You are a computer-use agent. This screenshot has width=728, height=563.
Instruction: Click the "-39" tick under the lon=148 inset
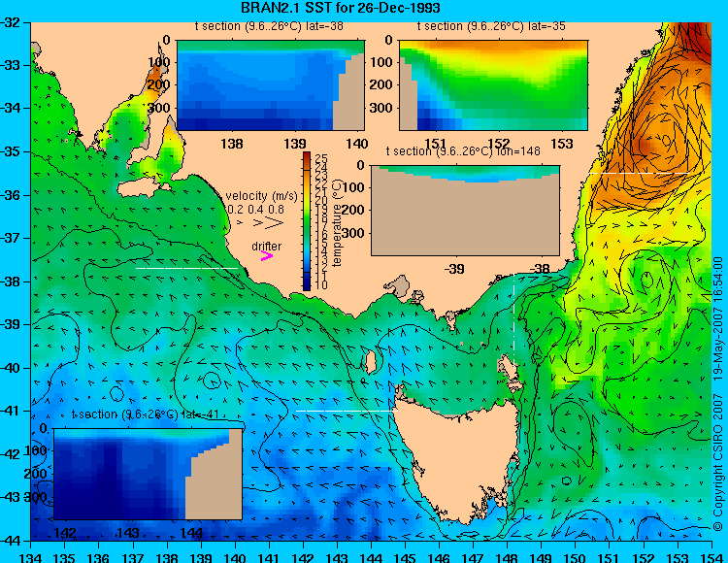pos(454,269)
